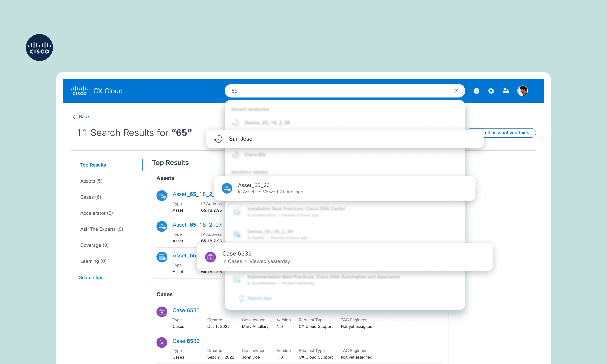Click Oct 1, 2022 created date
This screenshot has height=364, width=607.
[218, 326]
